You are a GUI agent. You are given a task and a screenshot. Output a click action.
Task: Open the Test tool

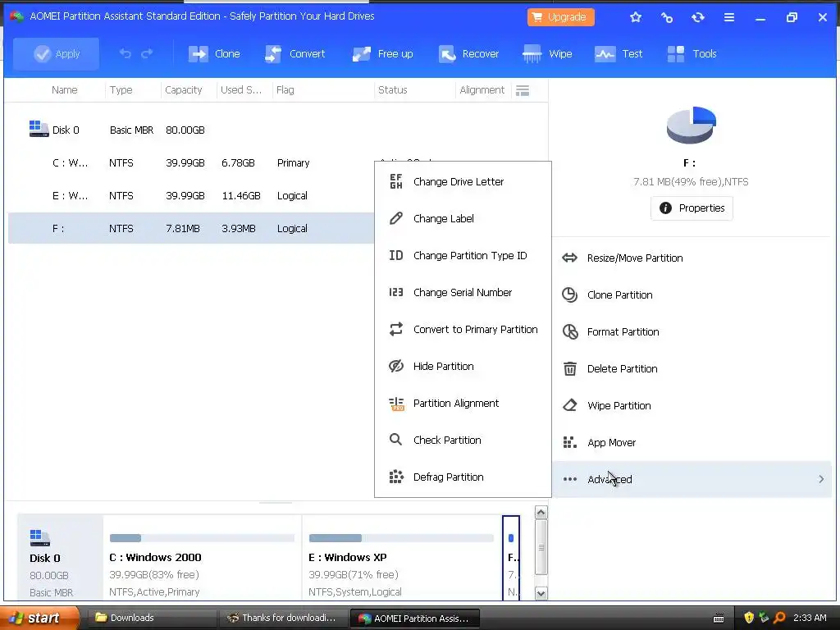(x=619, y=54)
